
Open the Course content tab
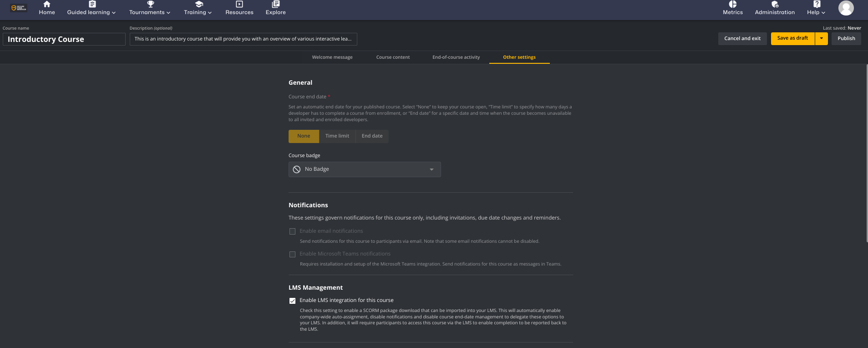tap(392, 57)
